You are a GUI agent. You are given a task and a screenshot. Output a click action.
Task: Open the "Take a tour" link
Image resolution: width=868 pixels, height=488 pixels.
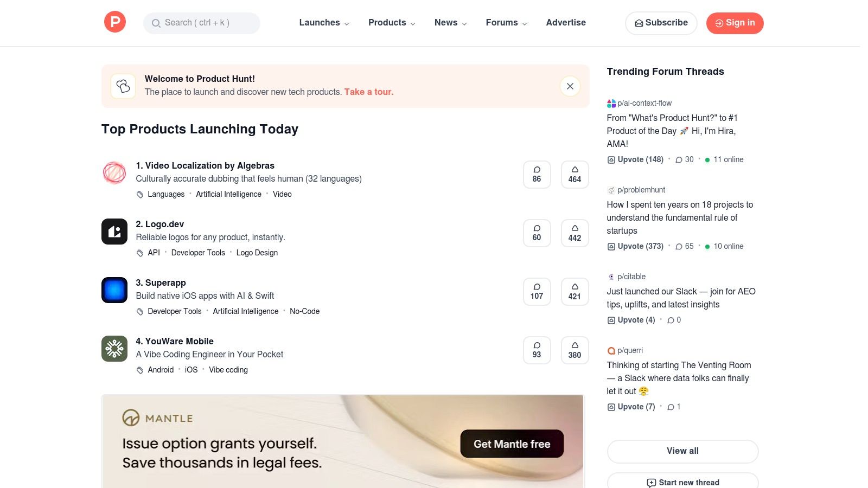368,92
